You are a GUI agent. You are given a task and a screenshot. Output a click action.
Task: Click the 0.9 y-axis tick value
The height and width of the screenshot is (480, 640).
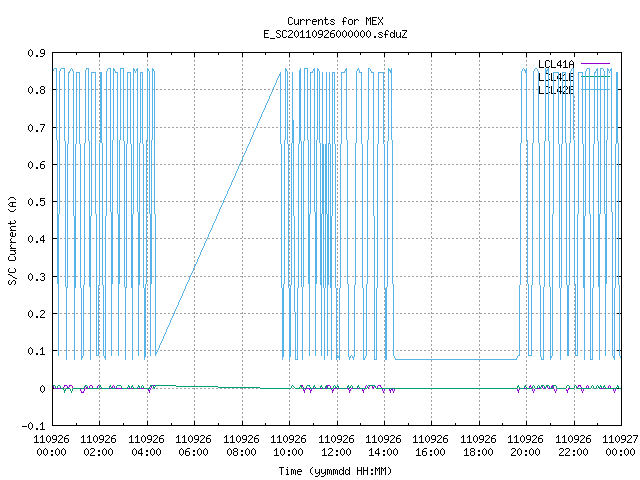36,53
